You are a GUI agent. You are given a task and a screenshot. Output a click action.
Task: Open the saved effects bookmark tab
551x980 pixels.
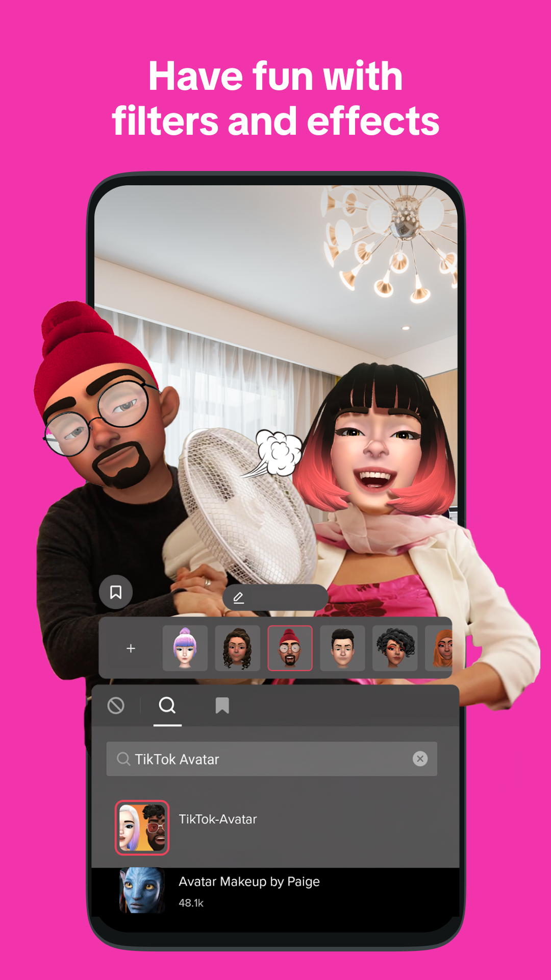pyautogui.click(x=222, y=706)
